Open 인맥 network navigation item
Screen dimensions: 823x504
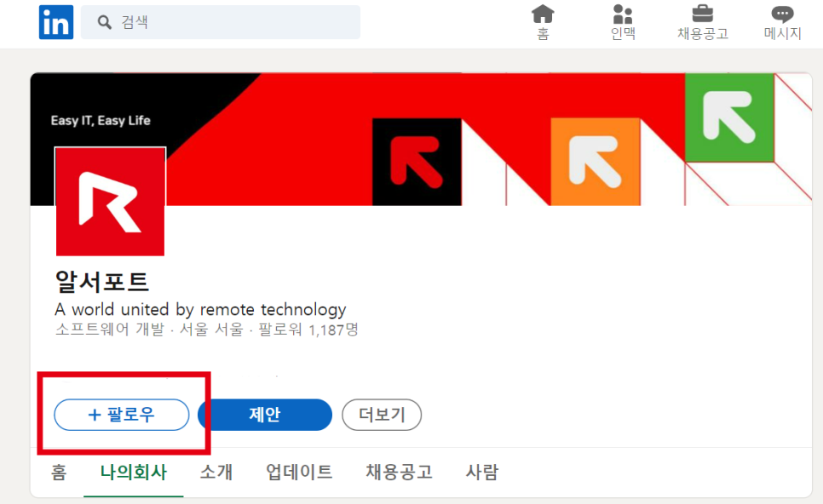tap(623, 22)
